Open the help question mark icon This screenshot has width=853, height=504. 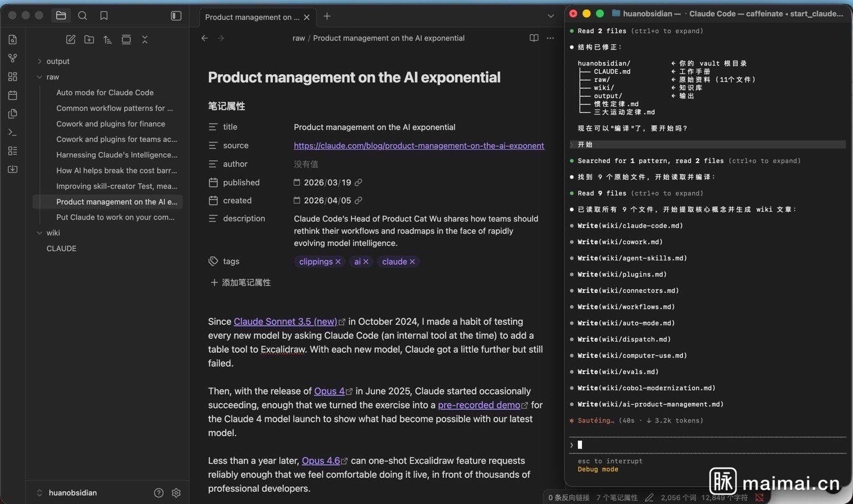pyautogui.click(x=158, y=492)
